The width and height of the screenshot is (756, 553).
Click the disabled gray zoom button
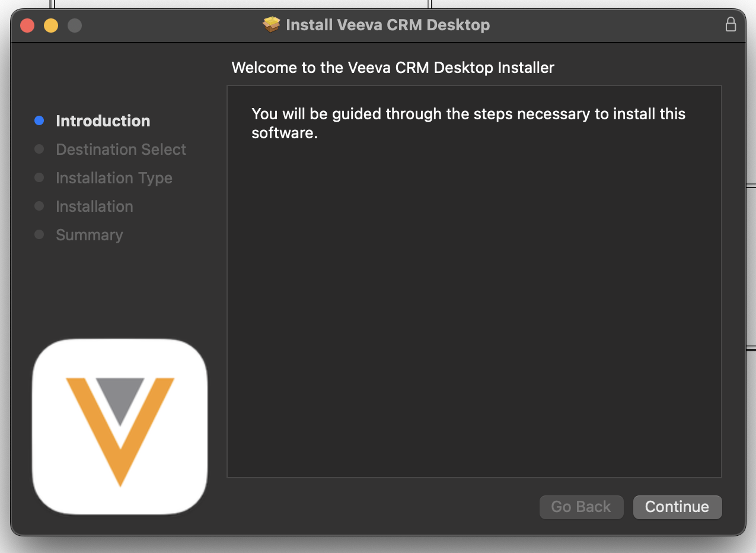[x=75, y=26]
